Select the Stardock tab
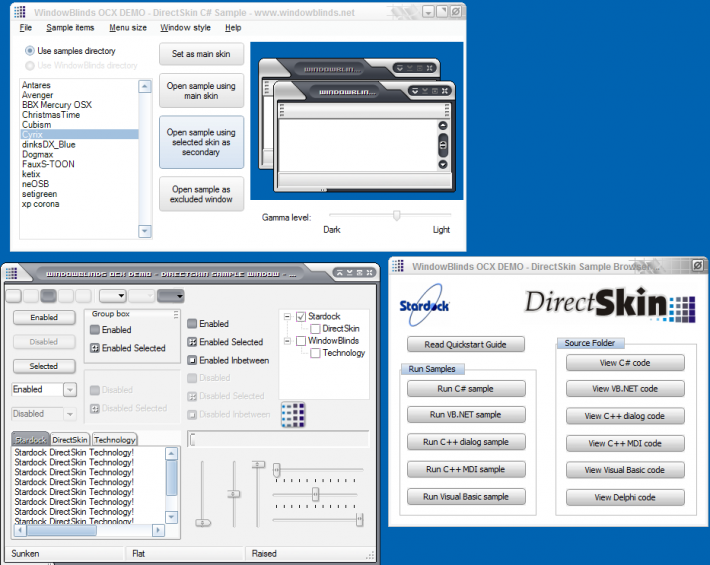 [30, 439]
